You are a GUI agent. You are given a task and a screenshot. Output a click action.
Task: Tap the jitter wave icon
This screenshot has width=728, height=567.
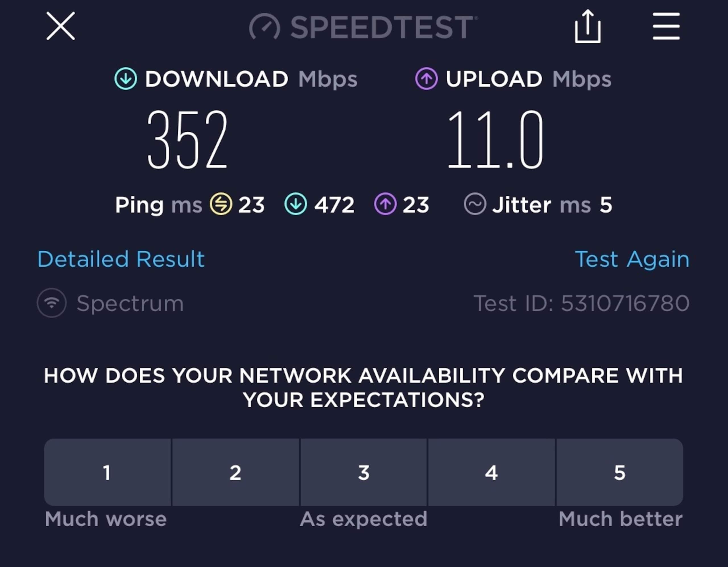click(x=475, y=204)
